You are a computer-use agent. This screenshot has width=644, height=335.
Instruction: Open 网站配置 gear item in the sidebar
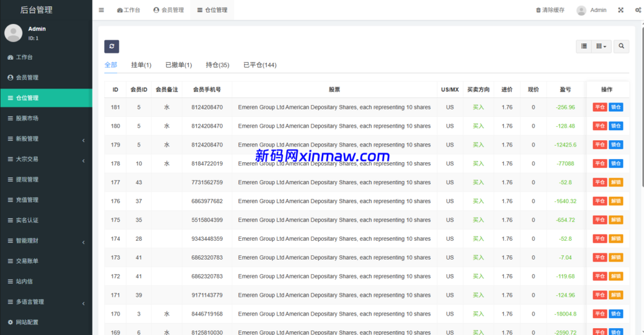46,322
